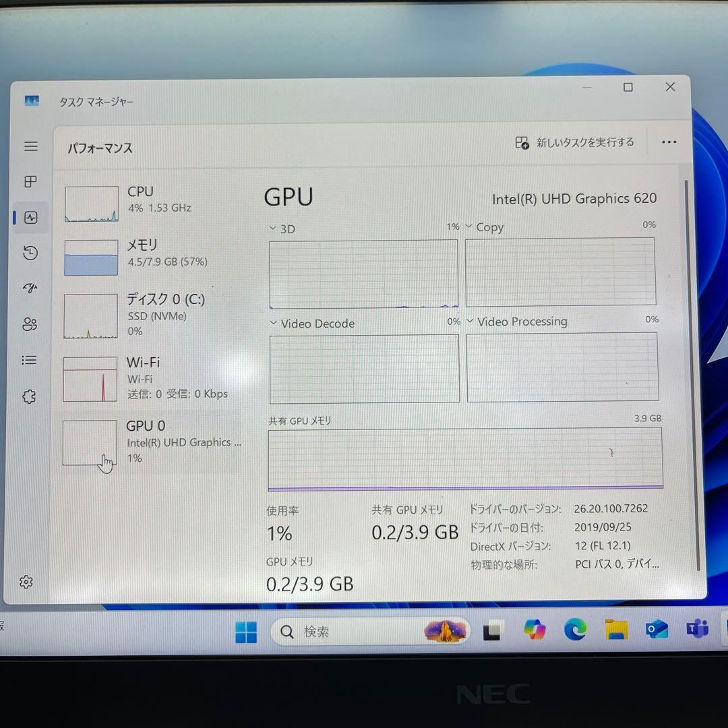Open Task Manager settings gear
Image resolution: width=728 pixels, height=728 pixels.
coord(26,582)
